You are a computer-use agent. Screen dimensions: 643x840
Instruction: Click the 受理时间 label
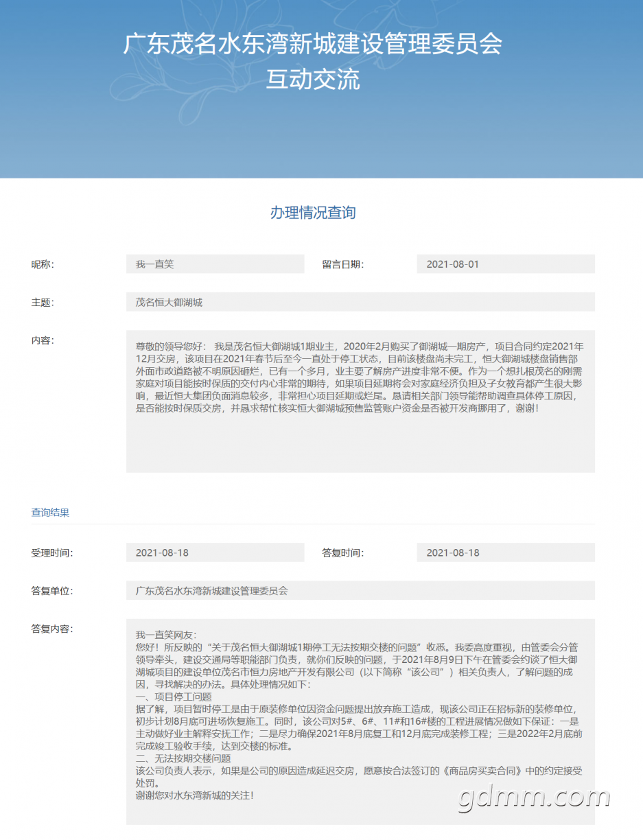(52, 553)
